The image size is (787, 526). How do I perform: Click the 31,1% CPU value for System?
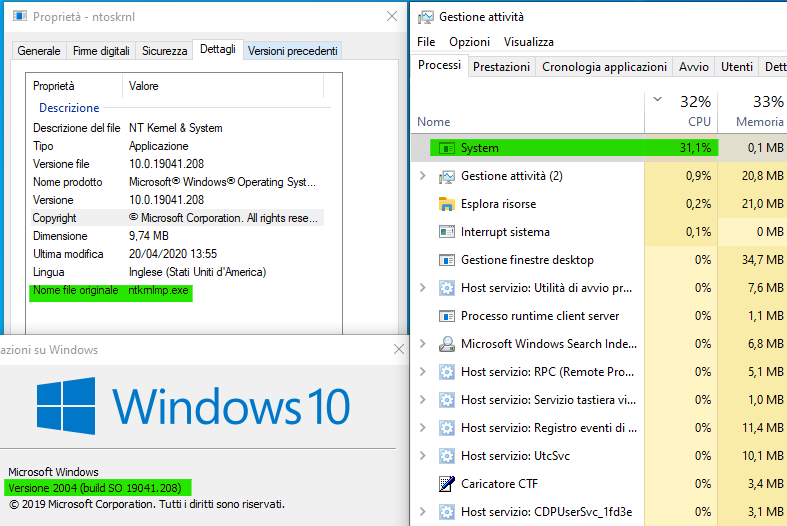pos(695,148)
